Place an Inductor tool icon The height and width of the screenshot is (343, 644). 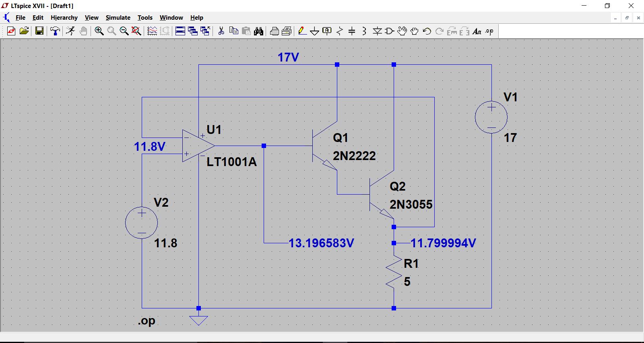click(x=364, y=31)
